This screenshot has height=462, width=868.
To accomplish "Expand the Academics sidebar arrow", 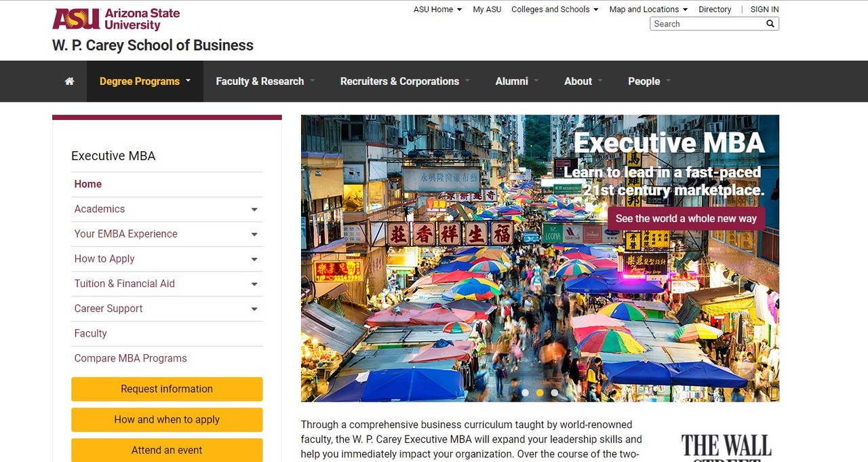I will coord(254,210).
